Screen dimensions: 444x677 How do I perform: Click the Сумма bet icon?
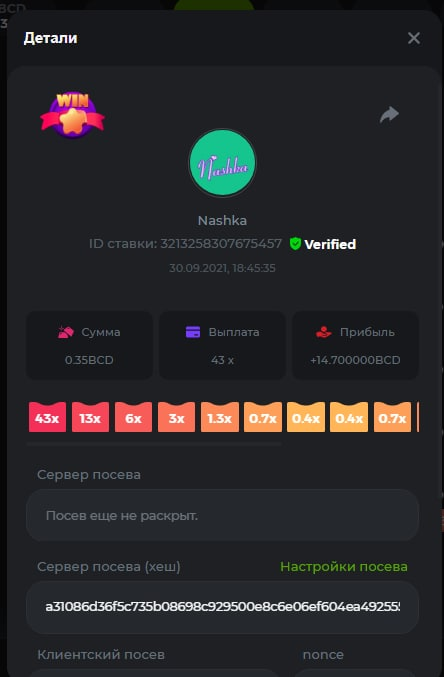click(x=66, y=332)
